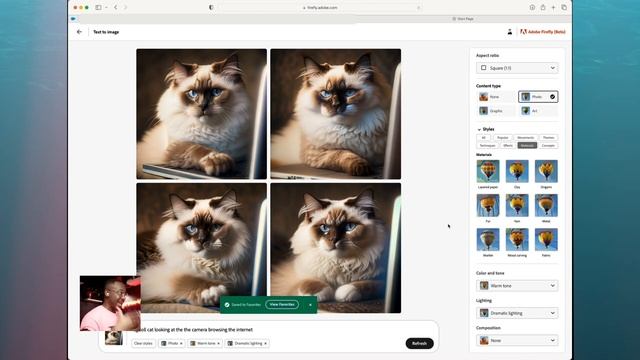Switch to the Materials styles tab

pos(527,145)
